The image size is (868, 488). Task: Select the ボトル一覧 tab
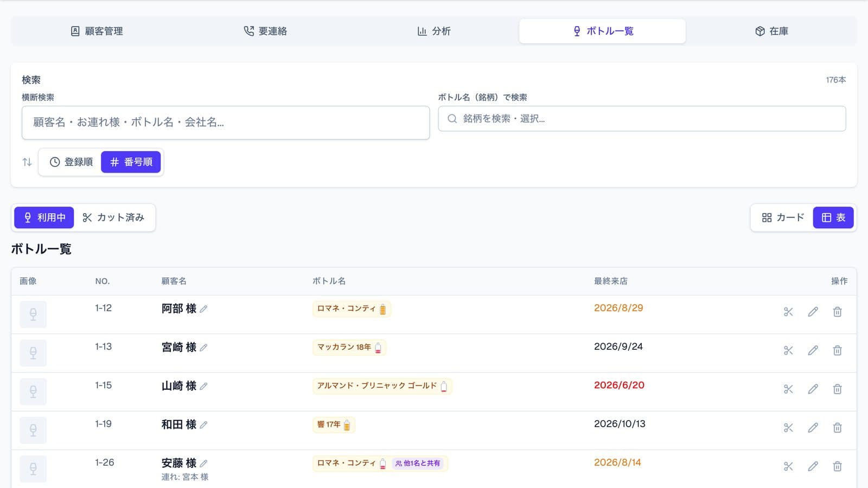[x=602, y=31]
